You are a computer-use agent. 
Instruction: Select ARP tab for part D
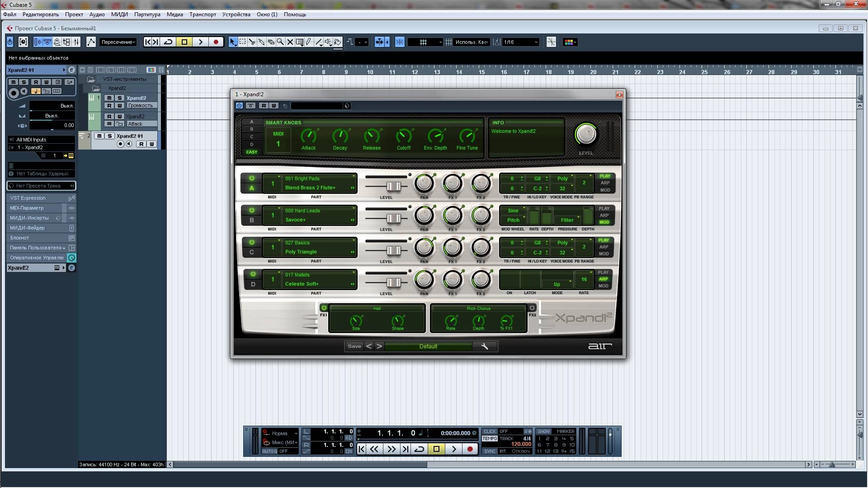tap(603, 279)
